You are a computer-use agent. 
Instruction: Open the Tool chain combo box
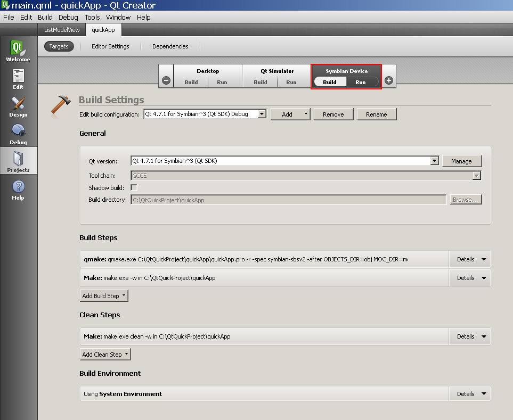click(306, 176)
